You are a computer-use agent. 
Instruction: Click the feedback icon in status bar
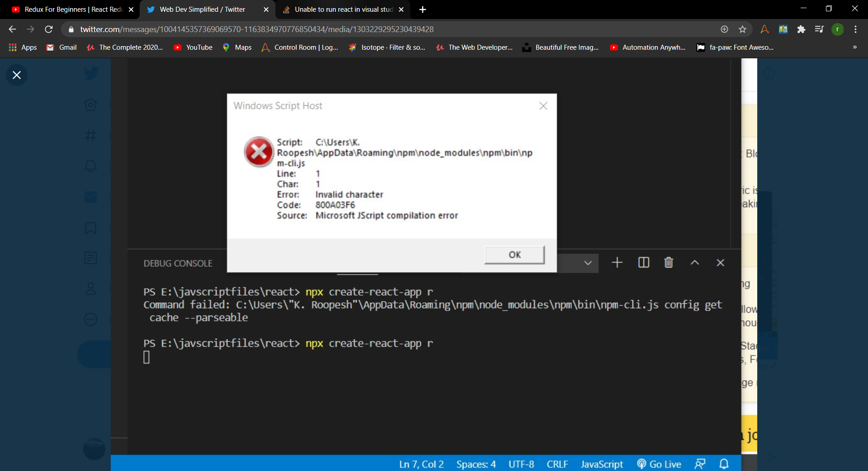700,464
